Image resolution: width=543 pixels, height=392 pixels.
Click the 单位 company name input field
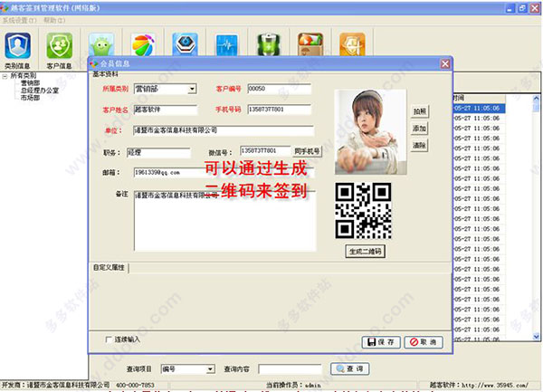click(224, 130)
